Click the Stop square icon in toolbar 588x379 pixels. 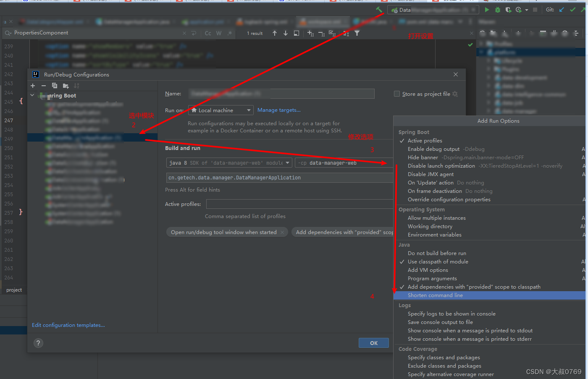pos(535,10)
